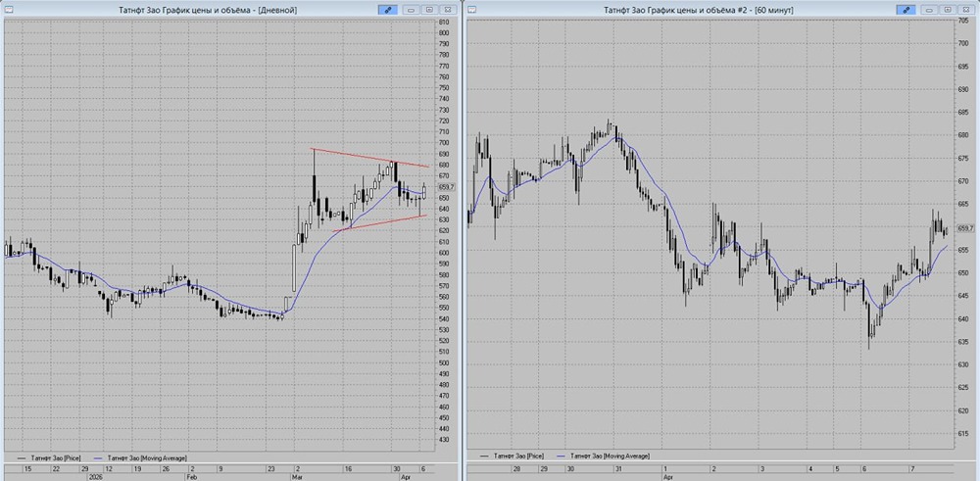Screen dimensions: 980x481
Task: Click the '28' date label on the 60-minute time axis
Action: click(516, 468)
